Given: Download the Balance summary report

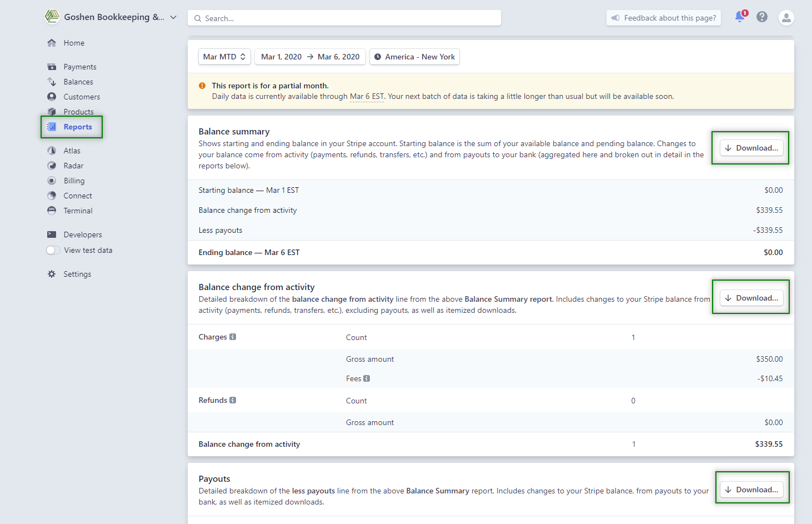Looking at the screenshot, I should (750, 147).
